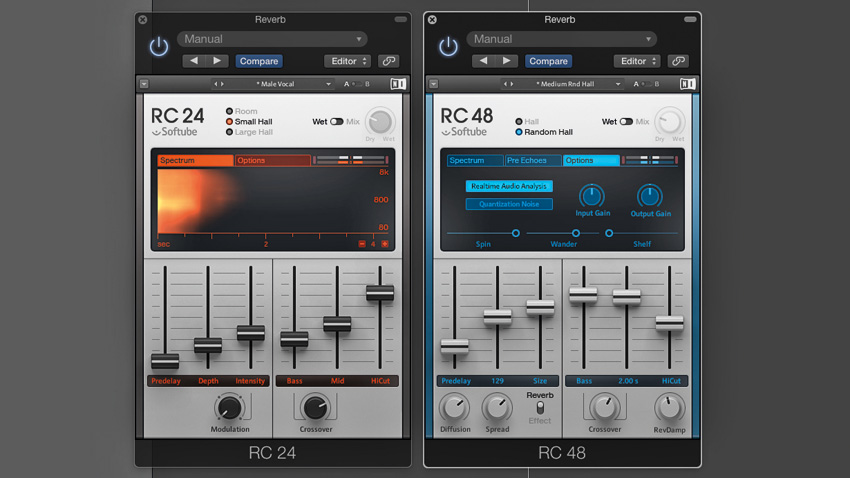Screen dimensions: 850x478
Task: Toggle the RC 48 plugin power button
Action: 448,47
